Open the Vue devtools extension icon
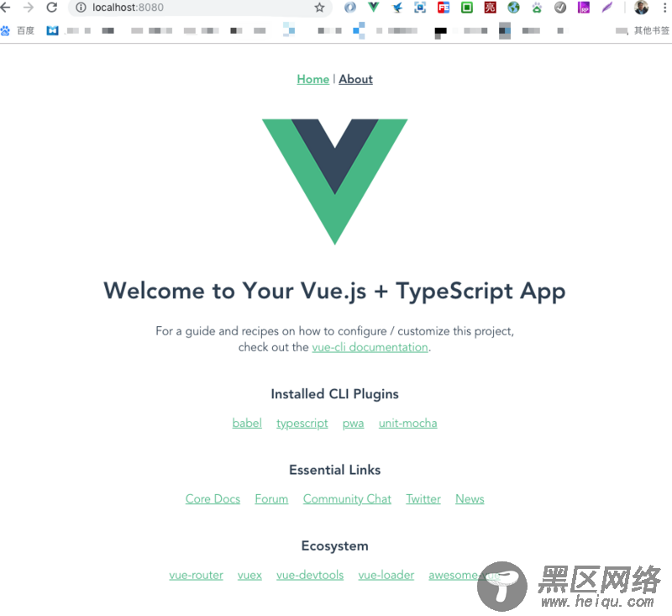This screenshot has width=672, height=616. 373,8
